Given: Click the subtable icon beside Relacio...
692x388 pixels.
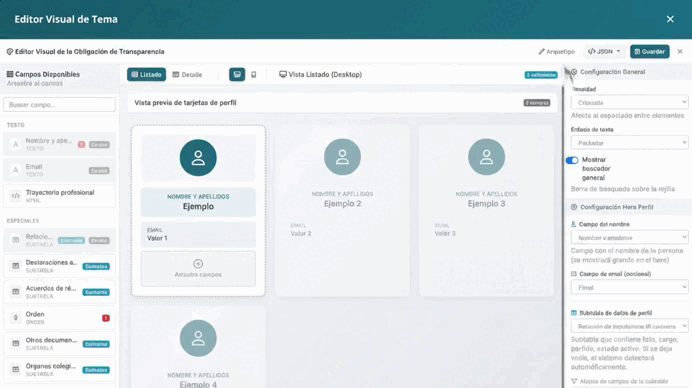Looking at the screenshot, I should [15, 240].
